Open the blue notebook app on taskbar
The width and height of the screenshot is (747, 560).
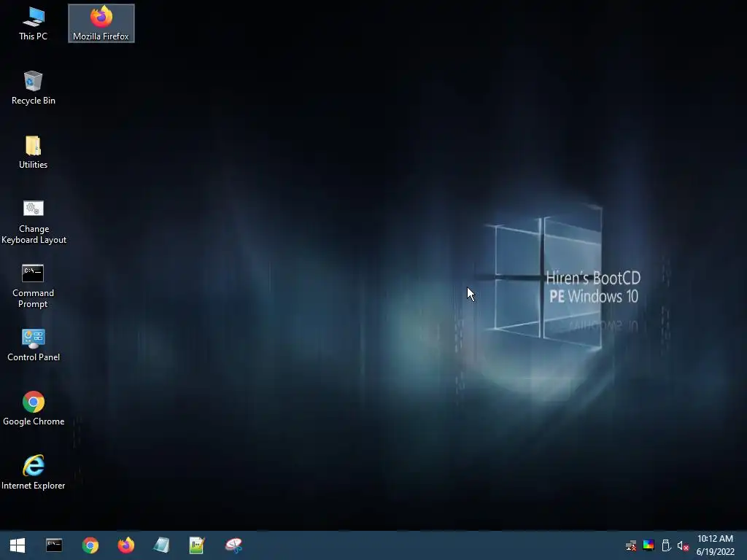coord(161,545)
